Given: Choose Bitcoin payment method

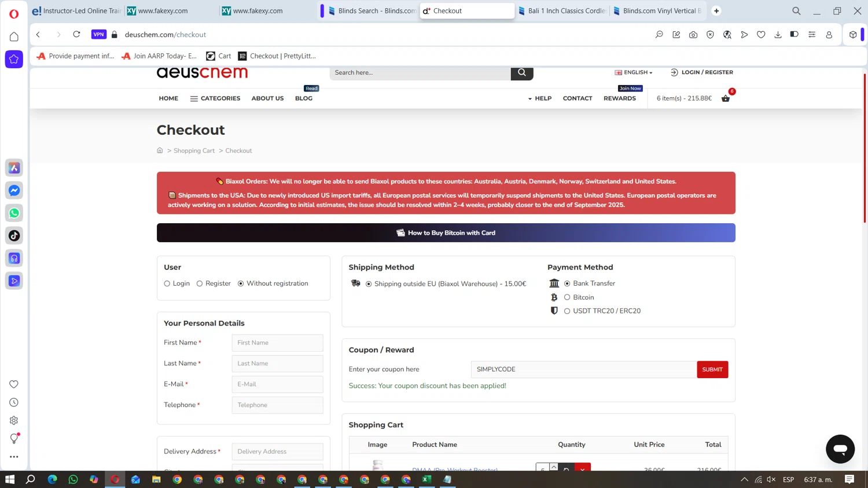Looking at the screenshot, I should (567, 297).
